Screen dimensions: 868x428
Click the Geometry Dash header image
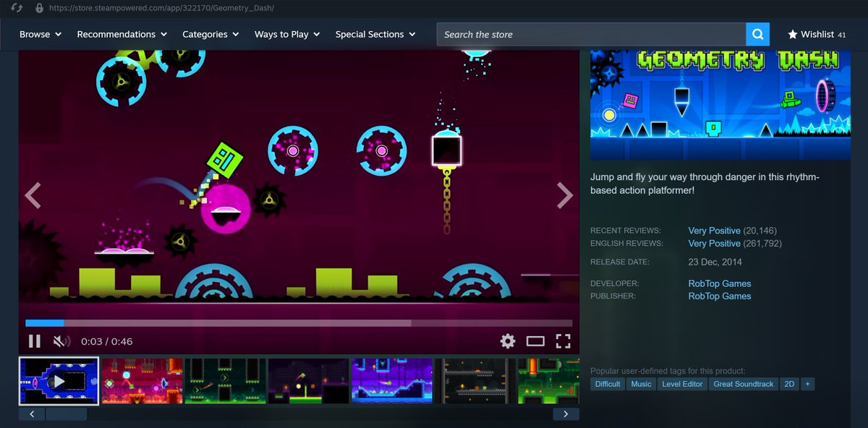coord(720,104)
